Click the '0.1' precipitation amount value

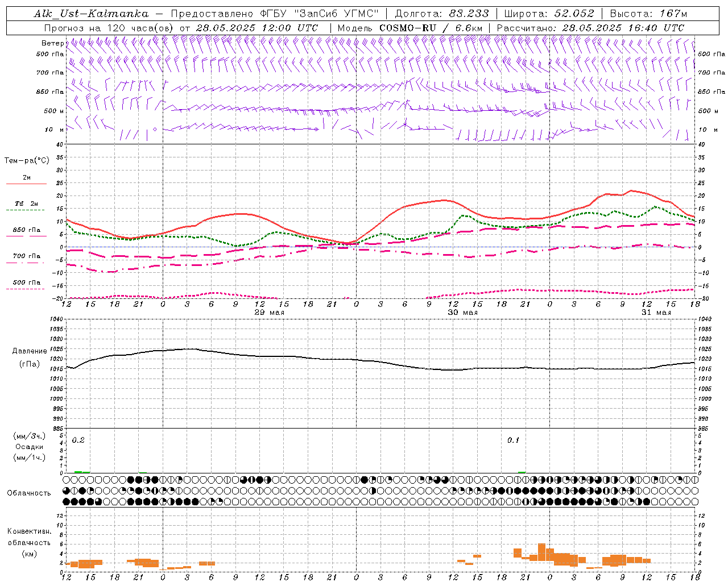pyautogui.click(x=513, y=440)
